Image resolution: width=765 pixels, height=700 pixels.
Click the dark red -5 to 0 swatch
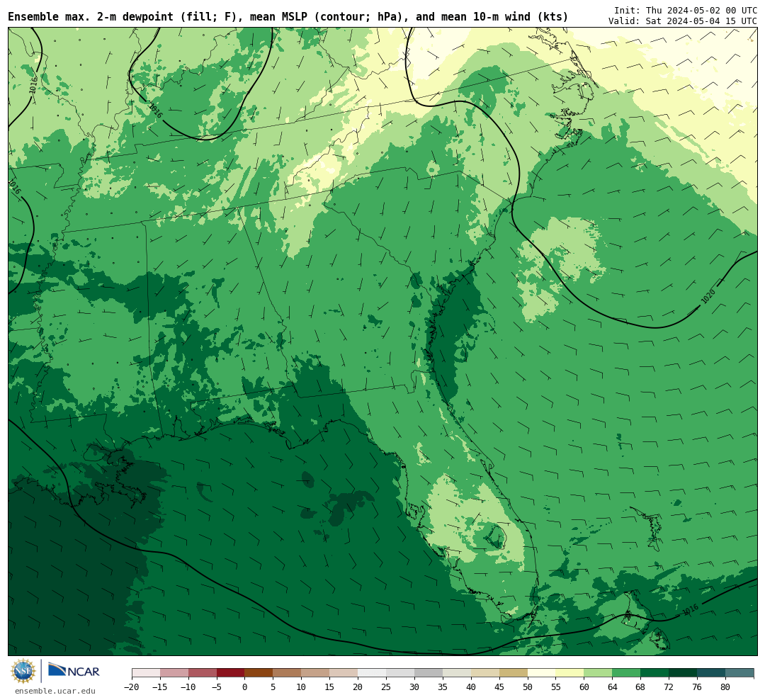click(231, 673)
